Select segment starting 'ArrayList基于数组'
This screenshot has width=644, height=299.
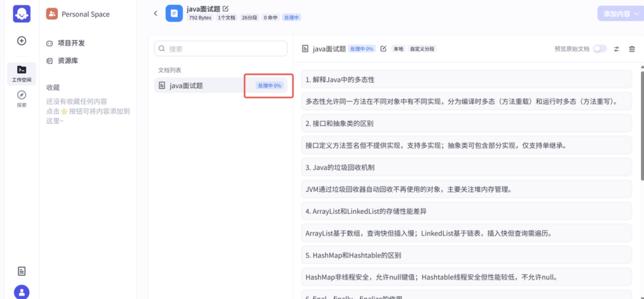[466, 232]
